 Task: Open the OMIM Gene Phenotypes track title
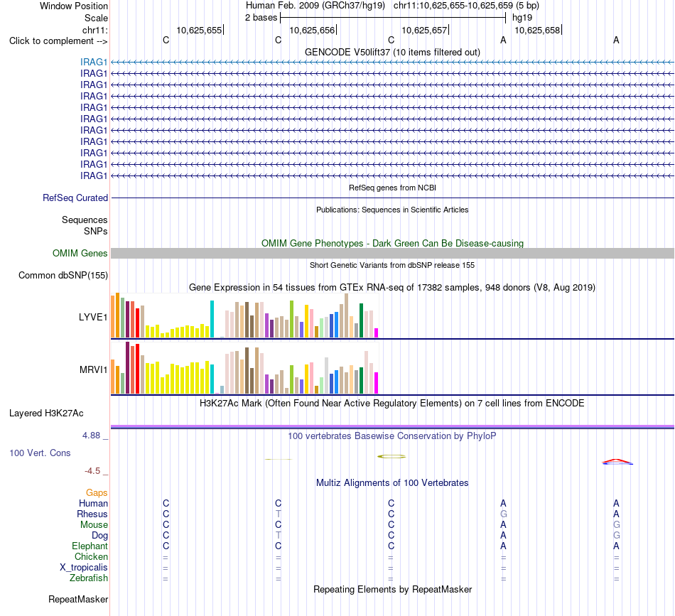392,243
